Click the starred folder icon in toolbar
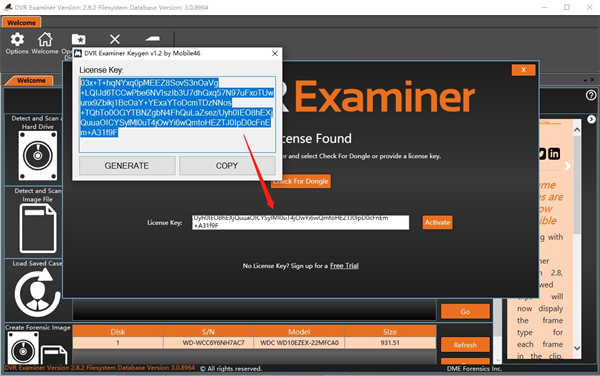The width and height of the screenshot is (600, 376). (x=78, y=39)
